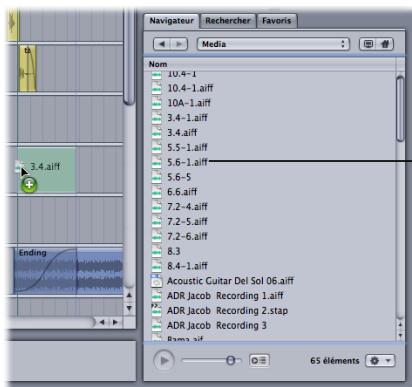Sort by the Nom column header

(271, 64)
